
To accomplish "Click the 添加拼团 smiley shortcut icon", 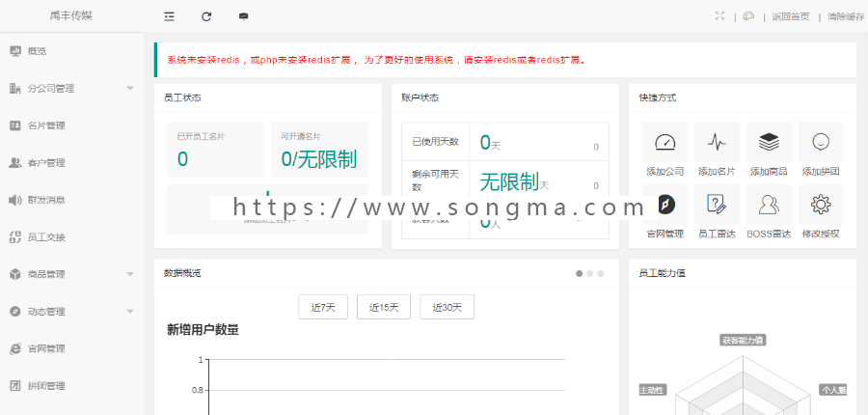I will [x=821, y=143].
